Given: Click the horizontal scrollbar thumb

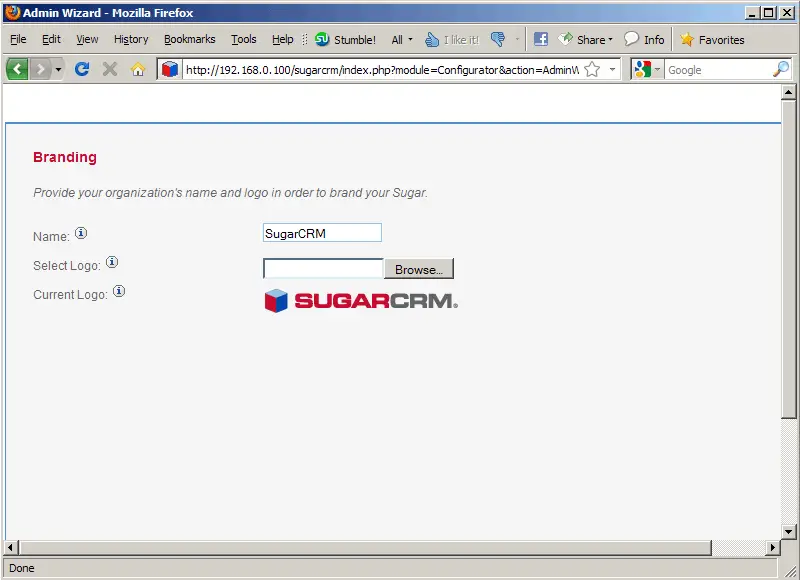Looking at the screenshot, I should click(365, 548).
